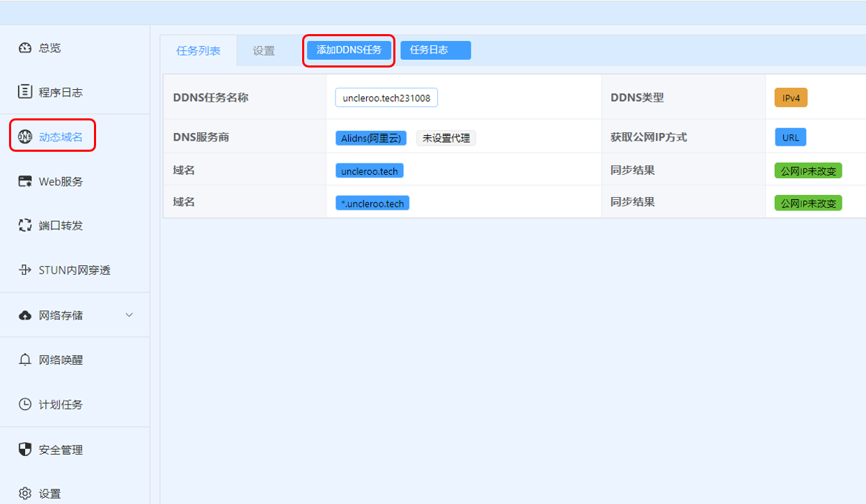Click the 端口转发 arrows icon
The image size is (866, 504).
(25, 226)
